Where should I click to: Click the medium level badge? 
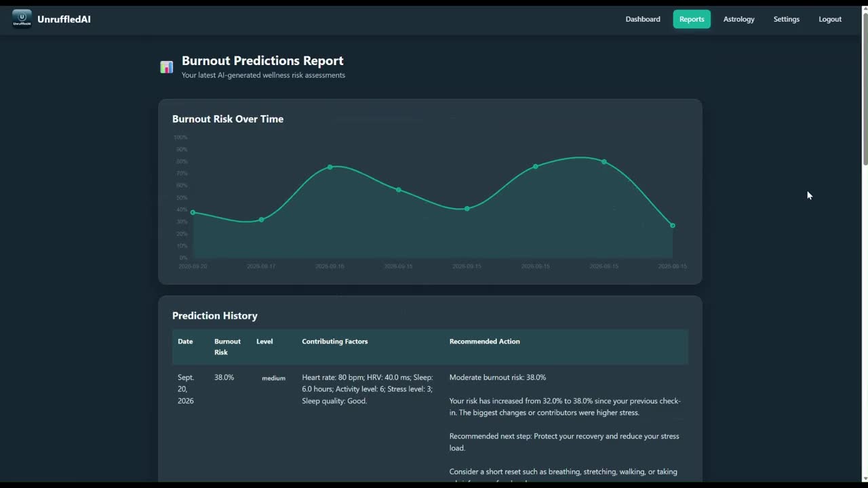274,378
